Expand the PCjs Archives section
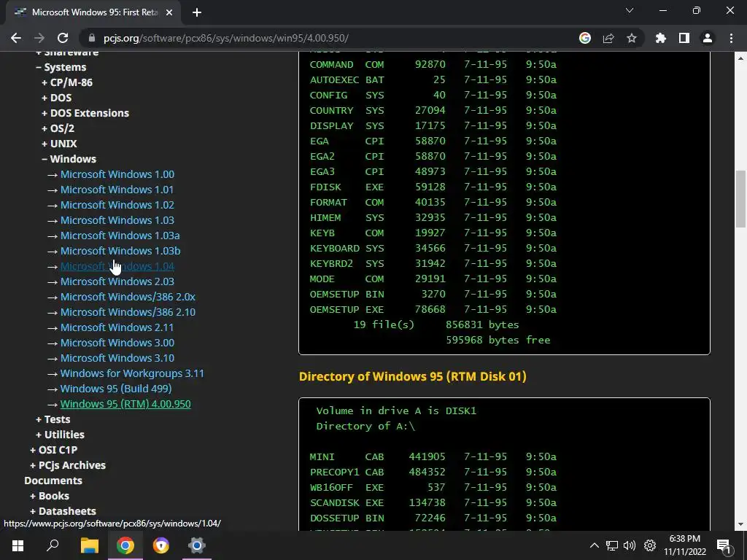 pyautogui.click(x=68, y=465)
